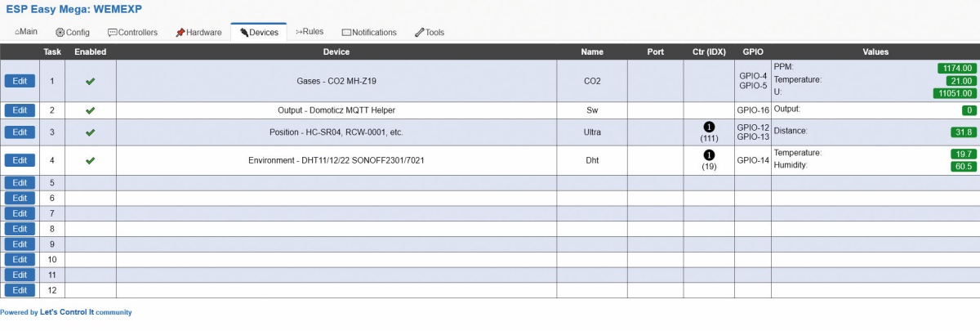
Task: Open the Config tab
Action: (x=73, y=33)
